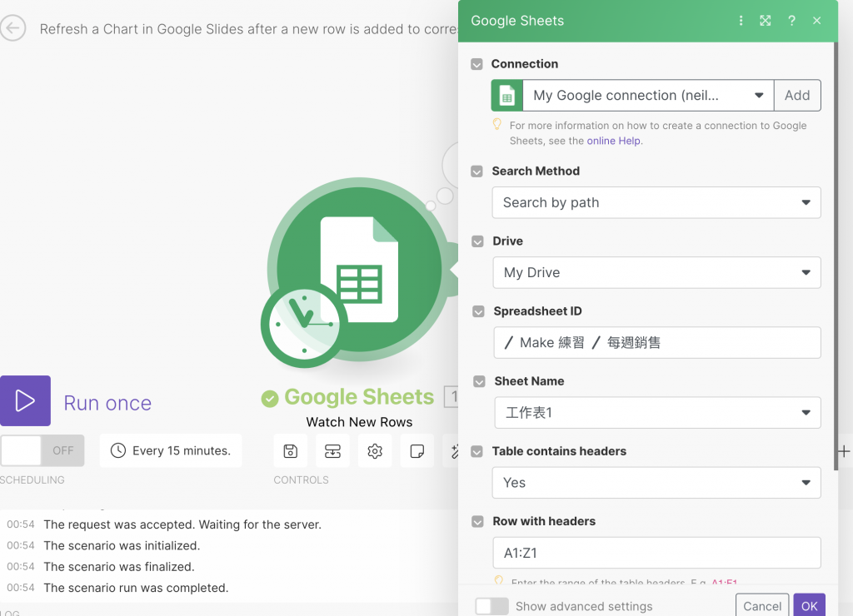This screenshot has width=853, height=616.
Task: Open the My Drive dropdown
Action: (657, 272)
